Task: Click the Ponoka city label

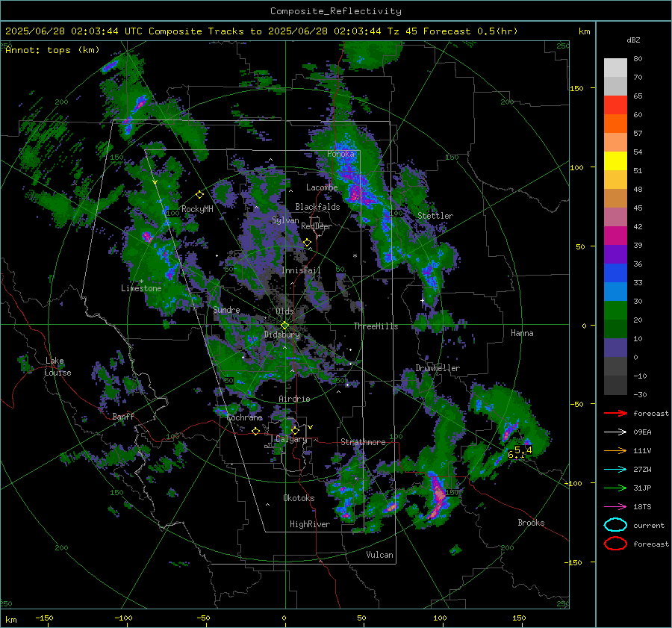Action: (340, 154)
